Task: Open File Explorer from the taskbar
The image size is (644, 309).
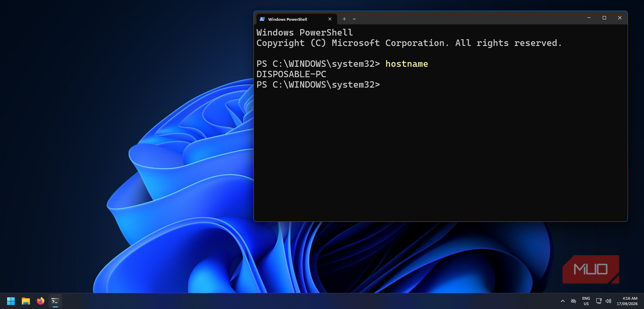Action: (26, 301)
